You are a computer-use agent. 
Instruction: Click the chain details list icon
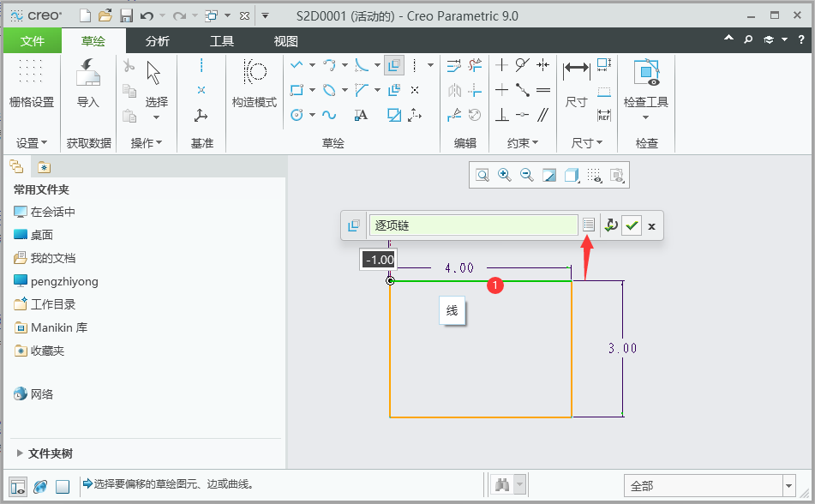(x=589, y=225)
